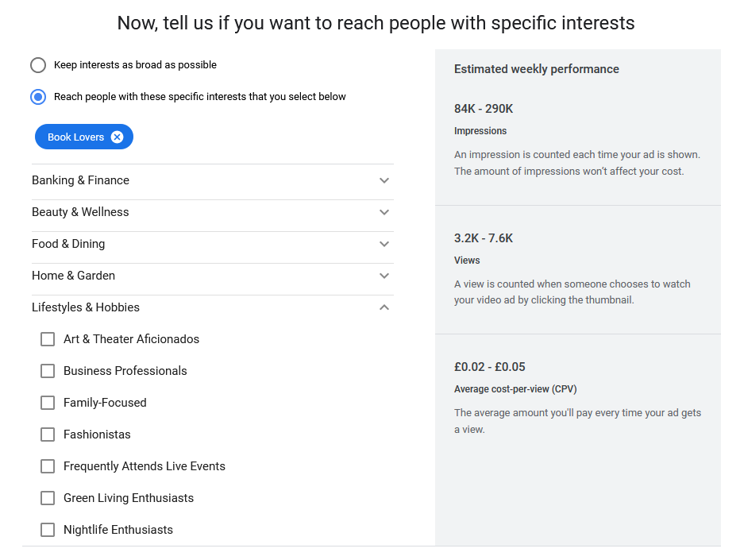Click the Beauty & Wellness category label

80,212
